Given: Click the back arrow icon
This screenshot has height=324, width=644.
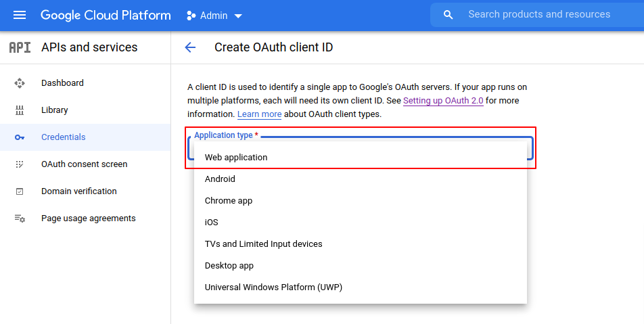Looking at the screenshot, I should coord(190,47).
